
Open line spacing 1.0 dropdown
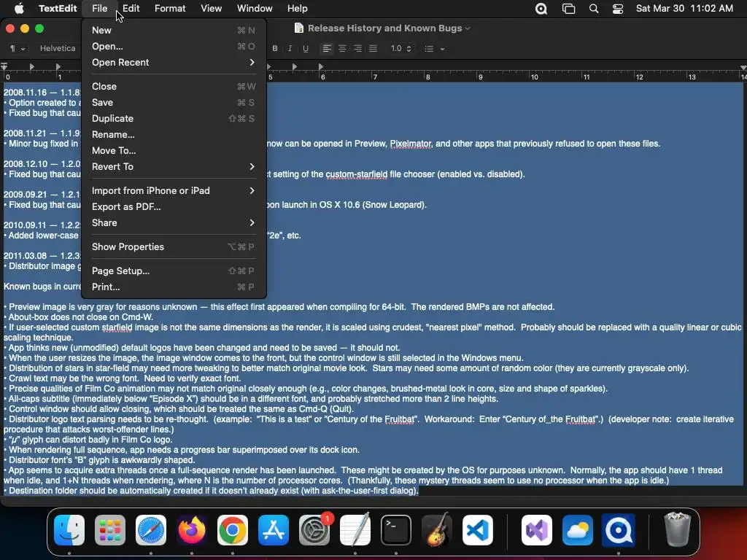coord(400,48)
